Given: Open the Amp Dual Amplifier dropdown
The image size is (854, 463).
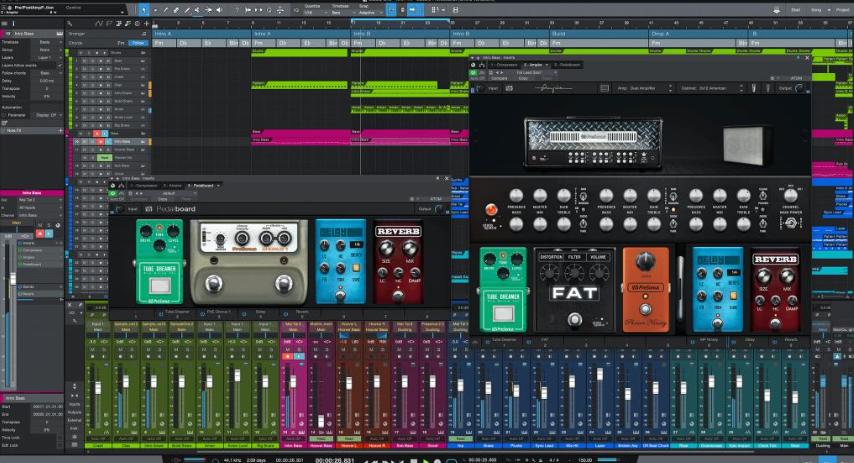Looking at the screenshot, I should 644,88.
